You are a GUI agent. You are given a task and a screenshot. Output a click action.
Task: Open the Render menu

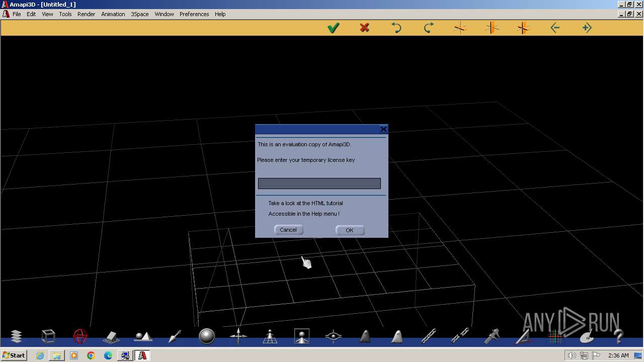[x=86, y=14]
